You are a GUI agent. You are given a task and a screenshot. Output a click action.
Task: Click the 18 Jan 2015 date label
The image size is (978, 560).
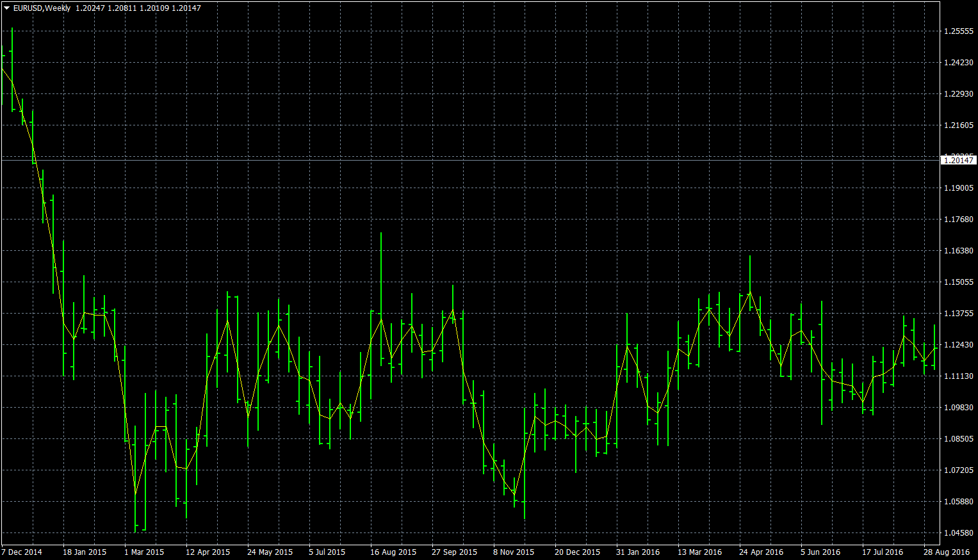[x=85, y=552]
